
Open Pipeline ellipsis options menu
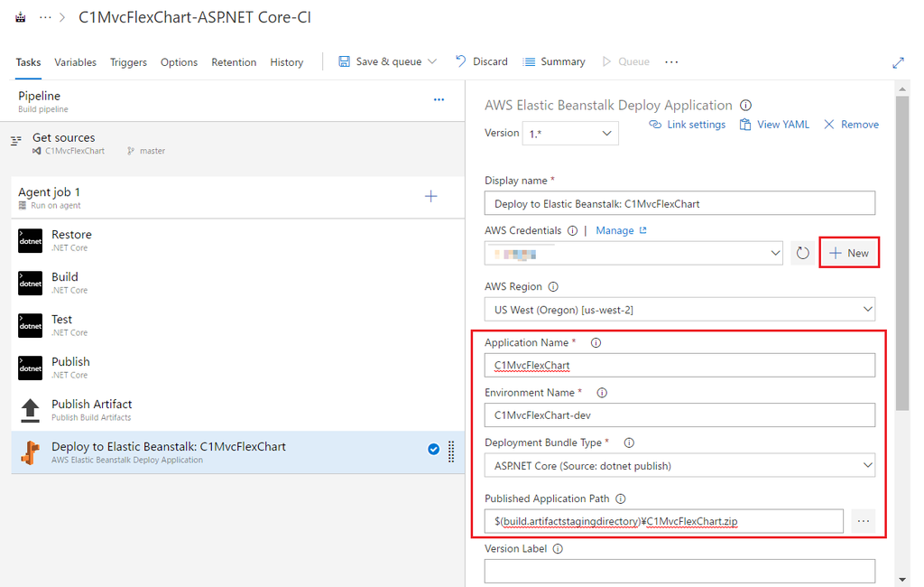pyautogui.click(x=439, y=99)
